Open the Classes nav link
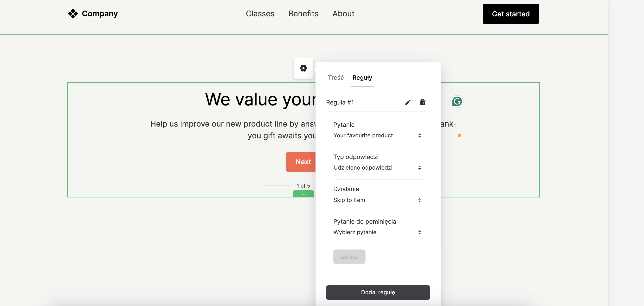644x306 pixels. [x=260, y=14]
